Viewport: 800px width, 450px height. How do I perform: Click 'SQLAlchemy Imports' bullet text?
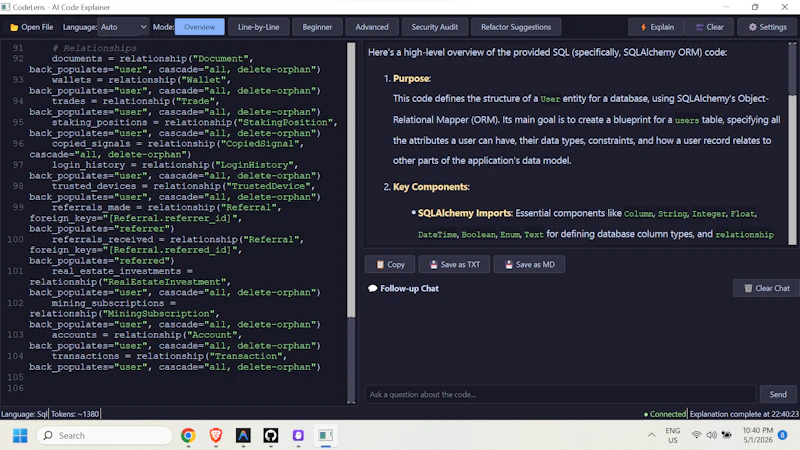click(x=464, y=213)
